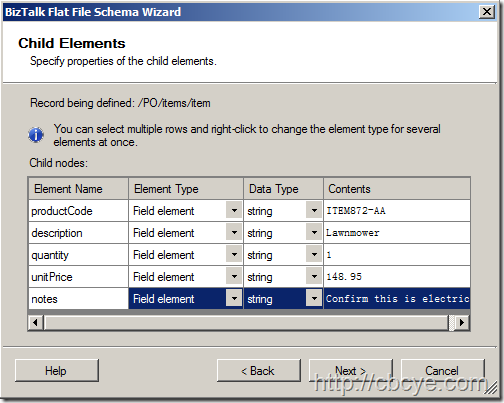
Task: Select the quantity contents cell showing 1
Action: pyautogui.click(x=397, y=255)
